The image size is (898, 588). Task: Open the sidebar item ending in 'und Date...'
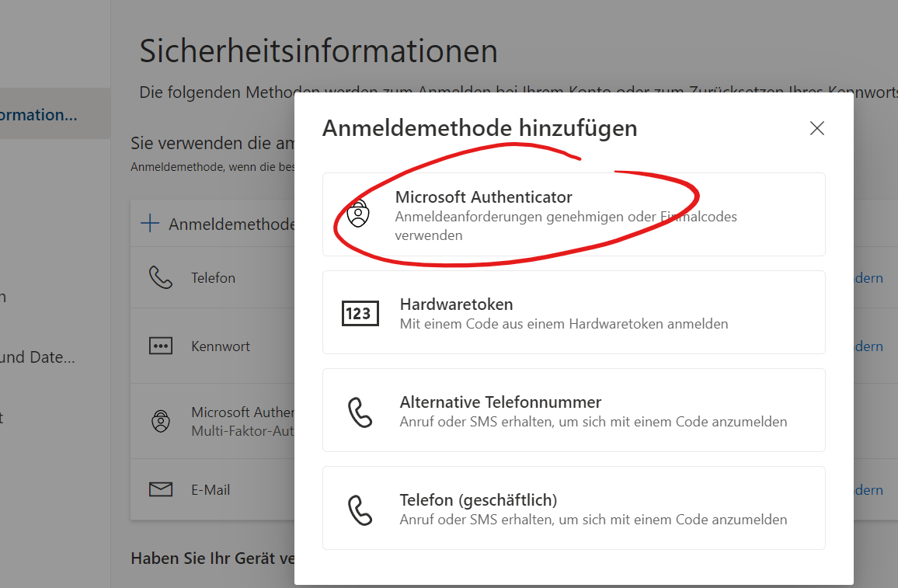(x=39, y=357)
